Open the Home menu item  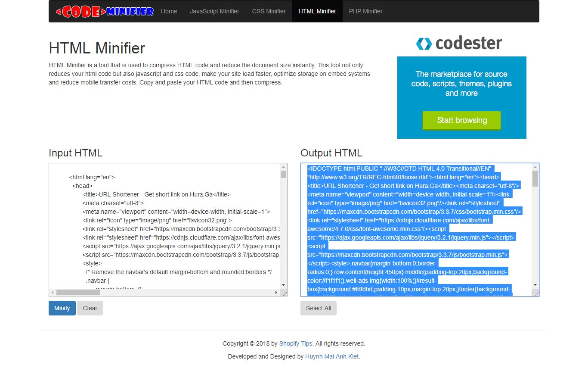point(169,11)
